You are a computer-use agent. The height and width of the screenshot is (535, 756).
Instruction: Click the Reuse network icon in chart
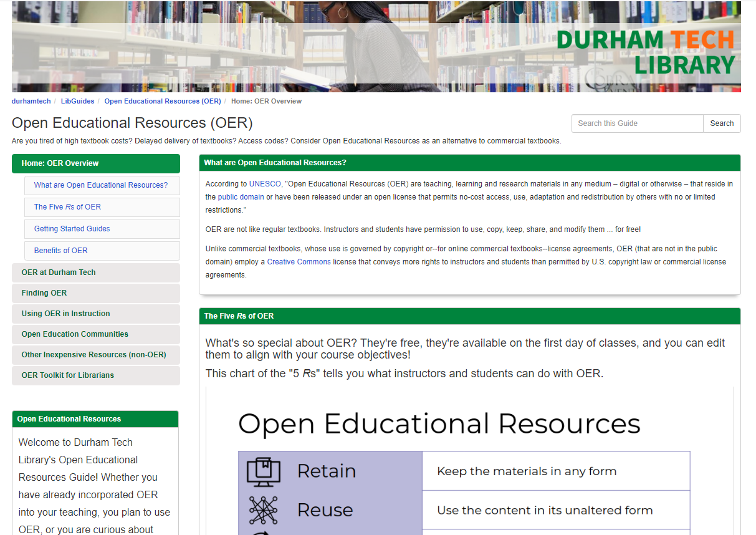264,510
